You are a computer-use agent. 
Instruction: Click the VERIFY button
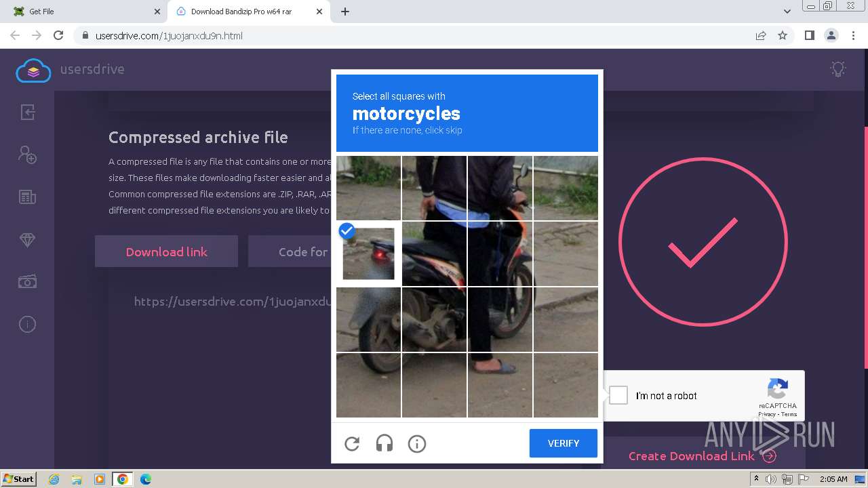(564, 443)
